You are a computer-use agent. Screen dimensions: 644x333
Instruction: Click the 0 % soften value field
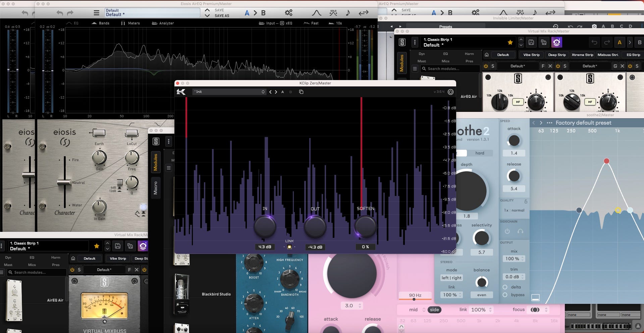click(x=365, y=247)
